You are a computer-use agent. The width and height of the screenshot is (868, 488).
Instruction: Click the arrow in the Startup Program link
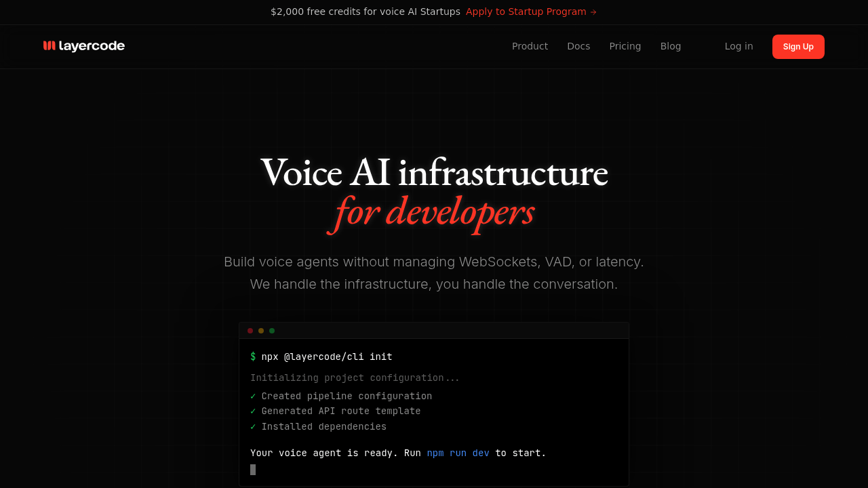click(x=593, y=12)
